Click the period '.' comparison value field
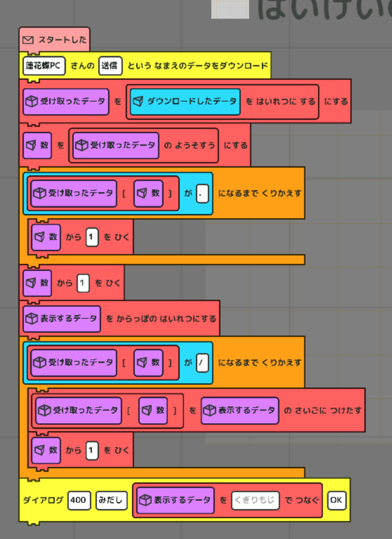Viewport: 392px width, 539px height. 203,193
